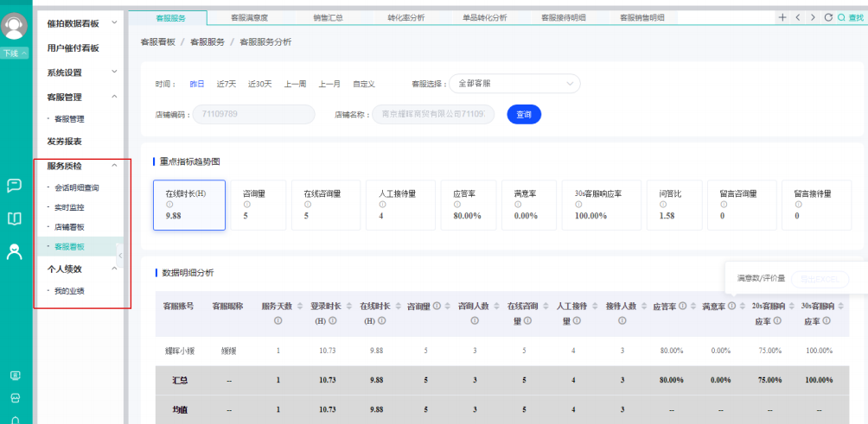Go to next tabs with right arrow

[x=813, y=17]
